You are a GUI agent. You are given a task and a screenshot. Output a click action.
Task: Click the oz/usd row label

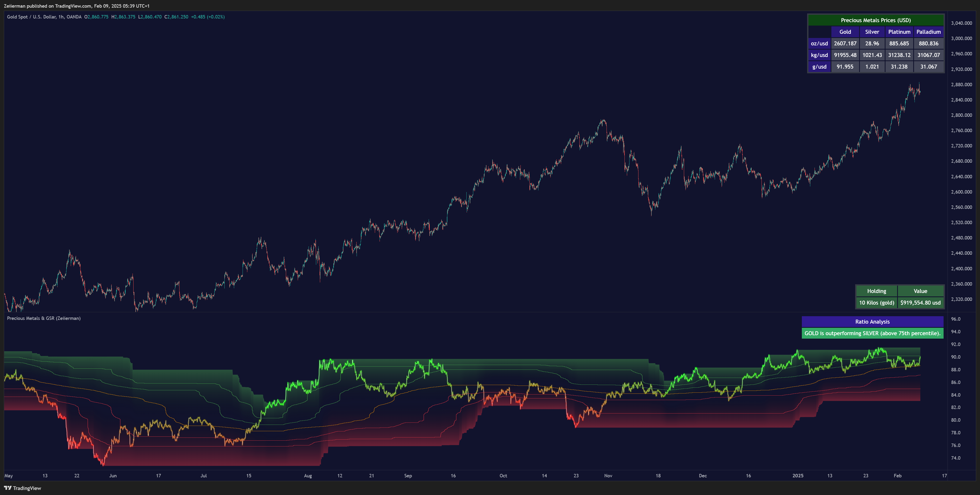pyautogui.click(x=820, y=43)
